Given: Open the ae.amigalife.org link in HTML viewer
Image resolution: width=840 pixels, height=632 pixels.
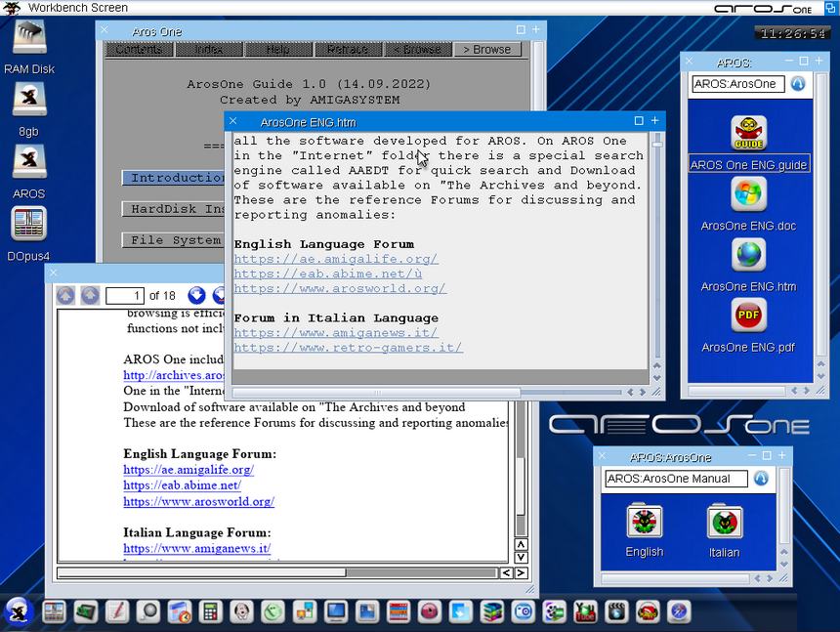Looking at the screenshot, I should pyautogui.click(x=335, y=259).
